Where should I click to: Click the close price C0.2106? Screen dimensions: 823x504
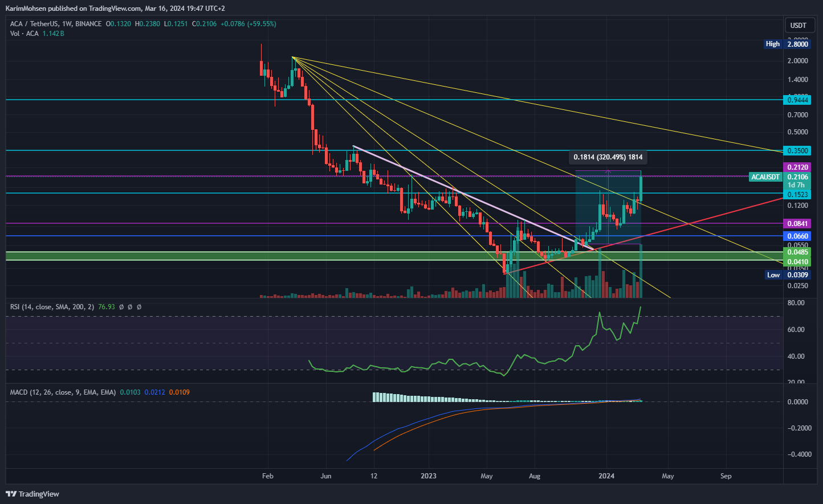[205, 24]
